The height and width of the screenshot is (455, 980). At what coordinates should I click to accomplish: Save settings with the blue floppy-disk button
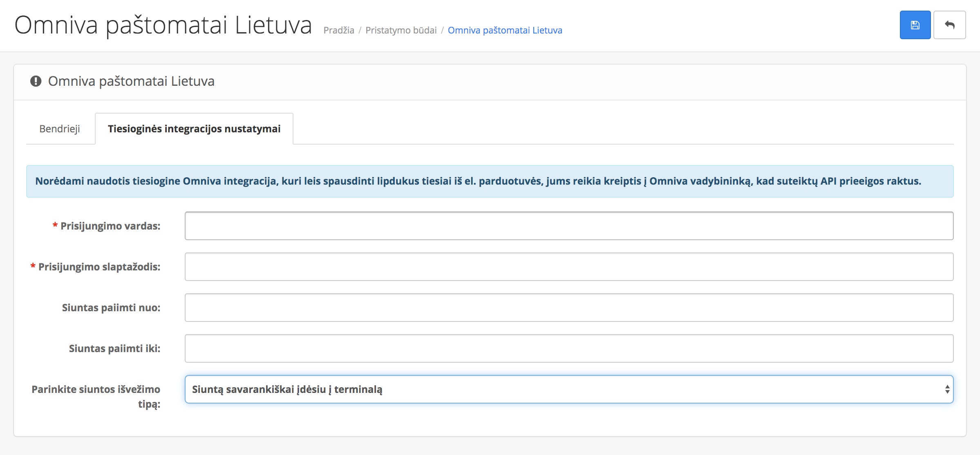coord(915,25)
